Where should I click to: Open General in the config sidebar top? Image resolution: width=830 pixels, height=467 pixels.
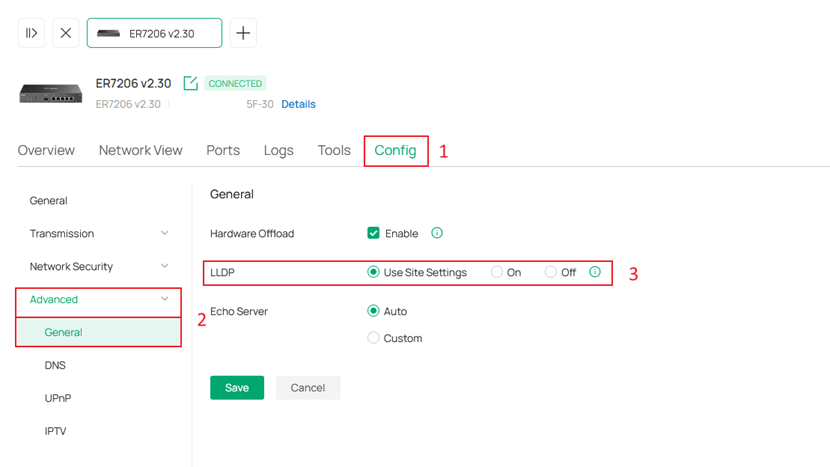(48, 201)
